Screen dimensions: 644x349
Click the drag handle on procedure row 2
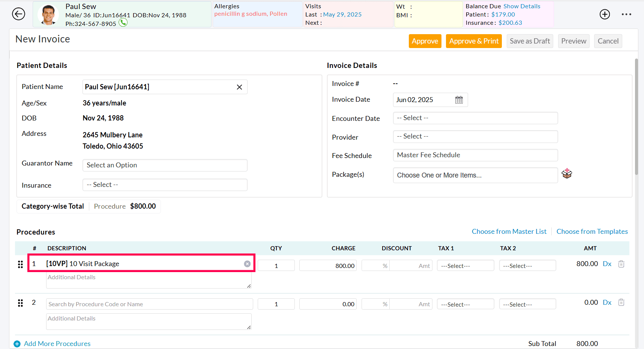[x=20, y=302]
